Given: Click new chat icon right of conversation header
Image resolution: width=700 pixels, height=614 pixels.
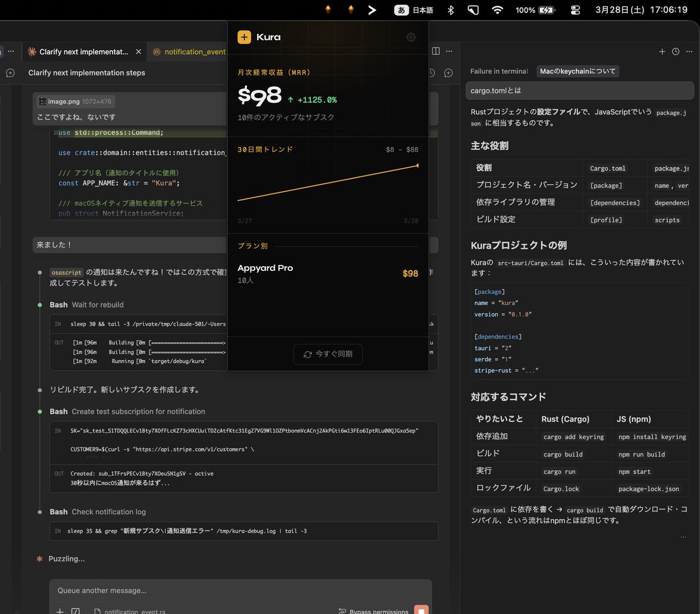Looking at the screenshot, I should pos(449,73).
